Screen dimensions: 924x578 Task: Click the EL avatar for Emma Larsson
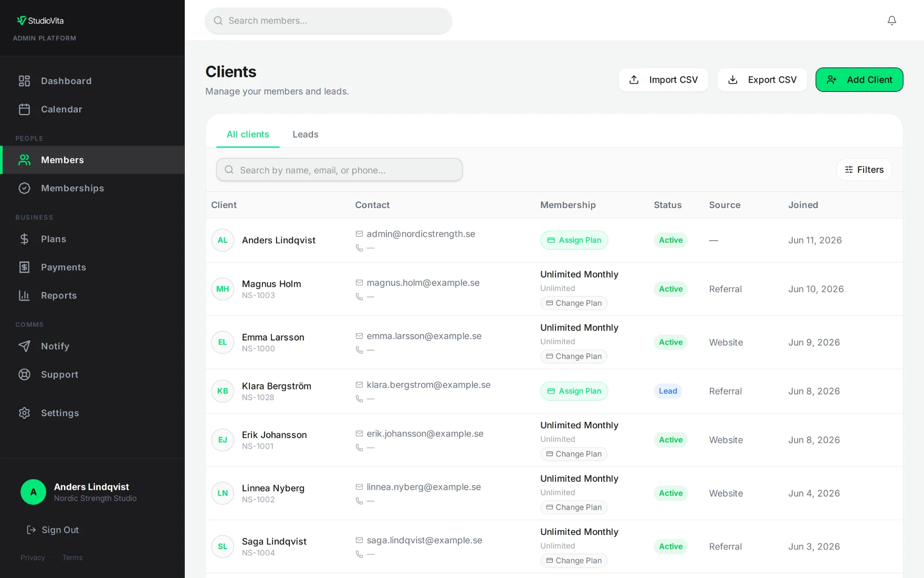223,342
